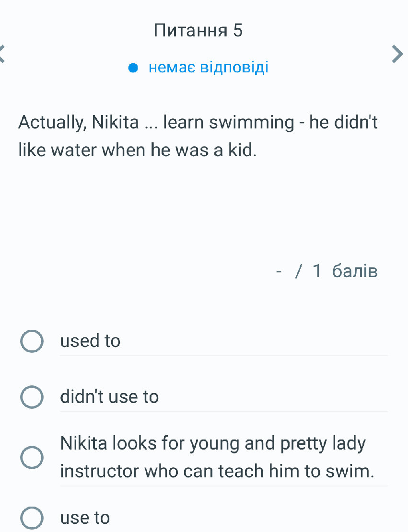
Task: Click the 'used to' answer text label
Action: point(90,341)
